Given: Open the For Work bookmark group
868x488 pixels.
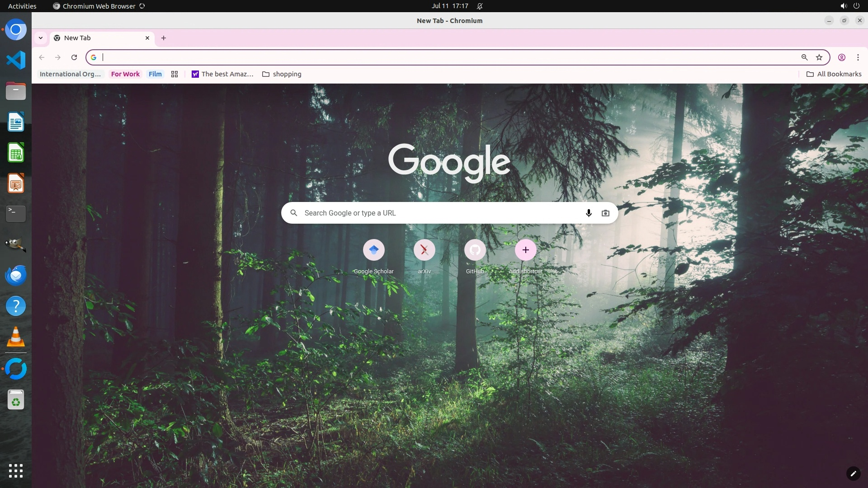Looking at the screenshot, I should (x=125, y=74).
